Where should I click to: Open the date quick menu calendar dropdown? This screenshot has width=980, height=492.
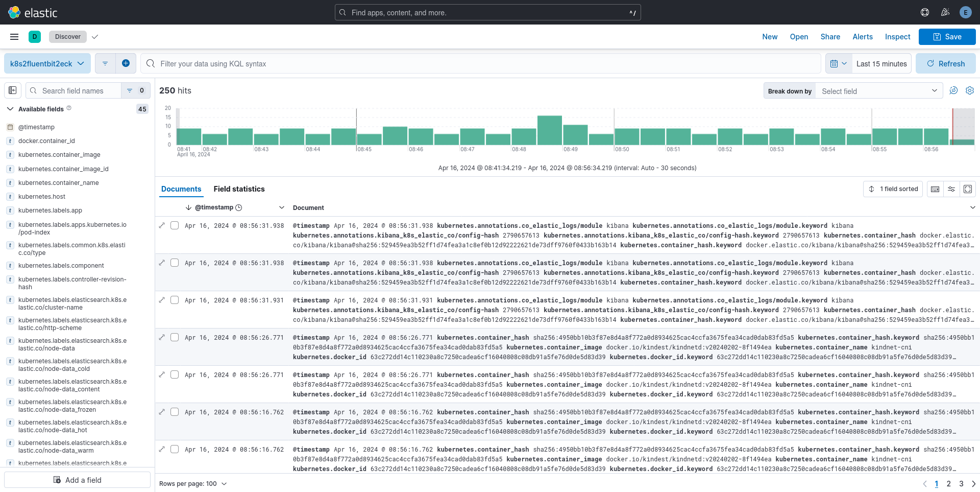(839, 63)
